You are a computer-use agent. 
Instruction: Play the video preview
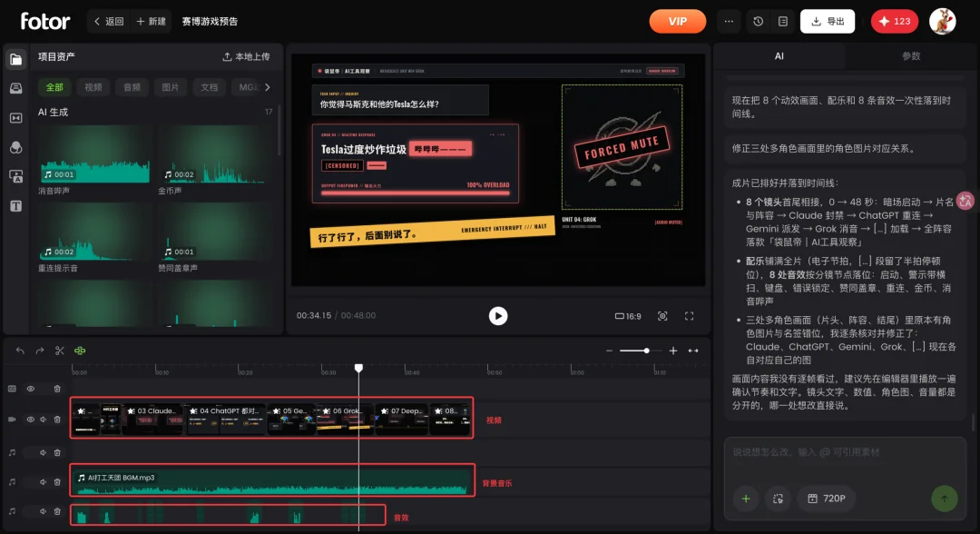497,316
